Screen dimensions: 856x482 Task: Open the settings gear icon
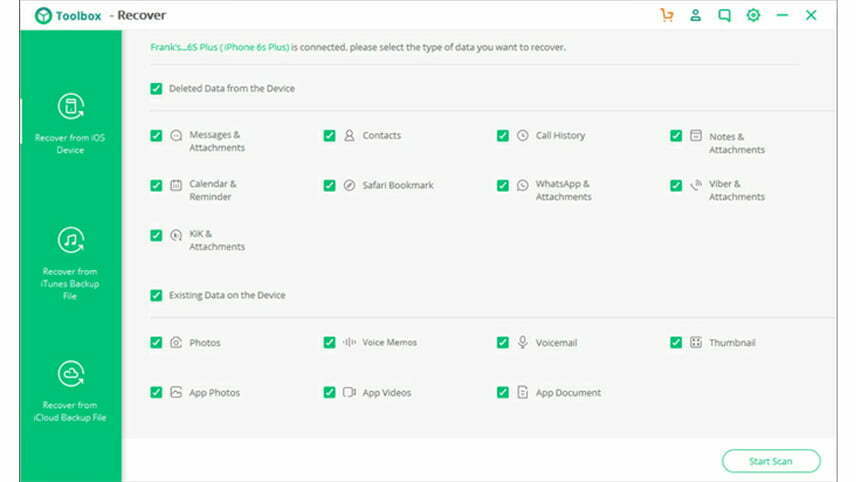point(753,15)
